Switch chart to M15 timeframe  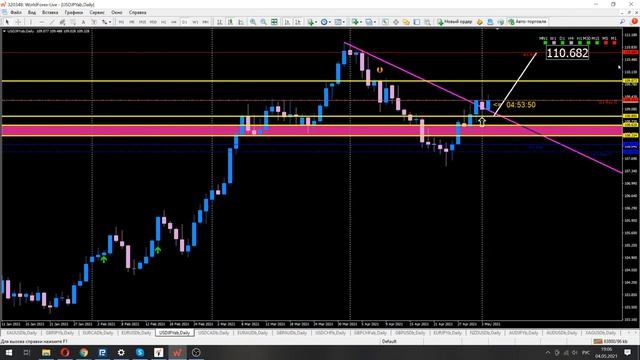(x=142, y=22)
